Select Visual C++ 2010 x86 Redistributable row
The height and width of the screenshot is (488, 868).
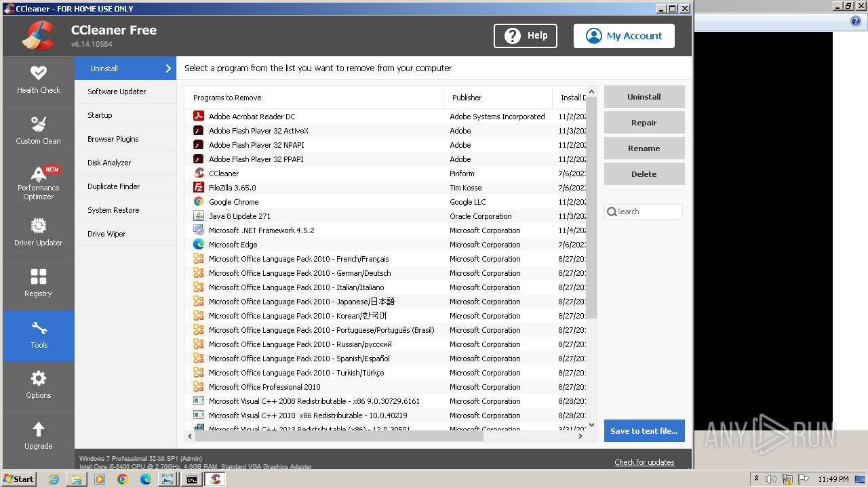[386, 415]
